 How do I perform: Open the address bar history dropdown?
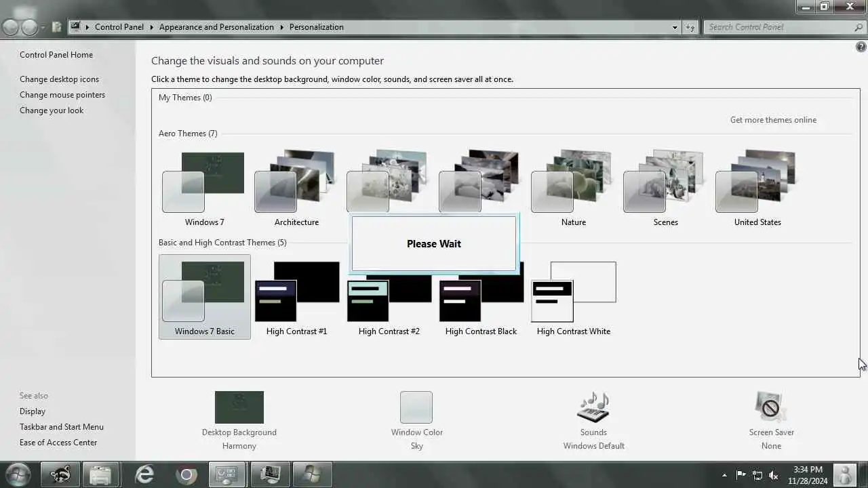pos(675,27)
